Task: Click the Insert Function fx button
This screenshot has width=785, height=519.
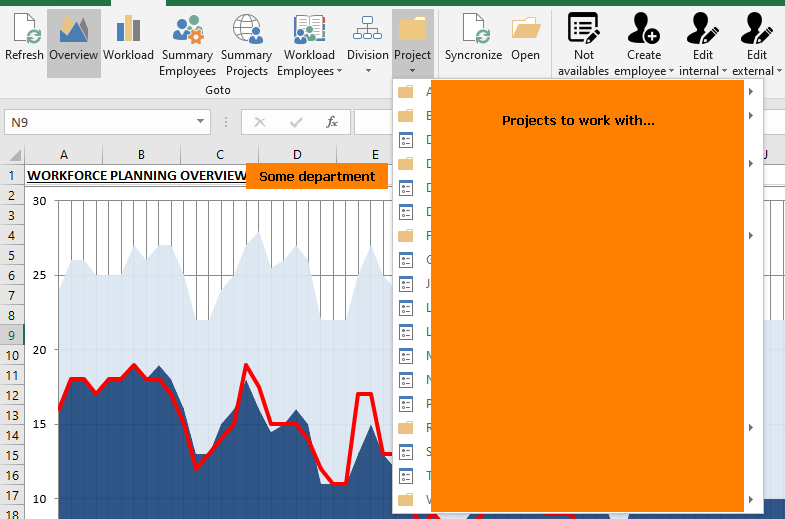Action: point(332,122)
